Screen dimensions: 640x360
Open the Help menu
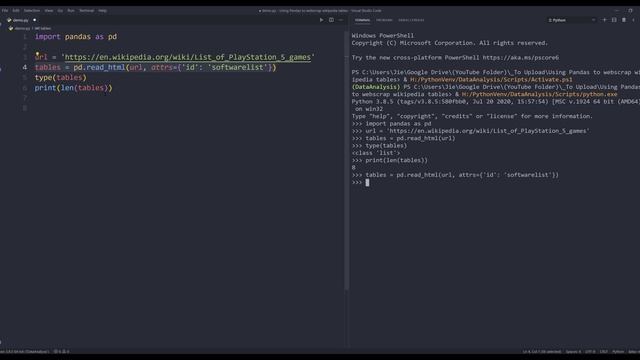pyautogui.click(x=102, y=11)
